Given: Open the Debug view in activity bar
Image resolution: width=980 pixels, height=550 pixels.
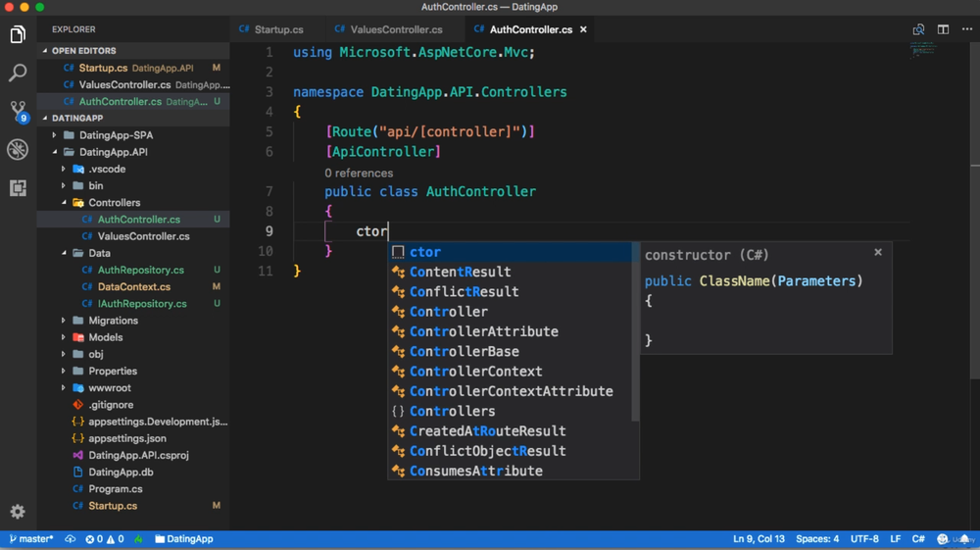Looking at the screenshot, I should point(18,149).
